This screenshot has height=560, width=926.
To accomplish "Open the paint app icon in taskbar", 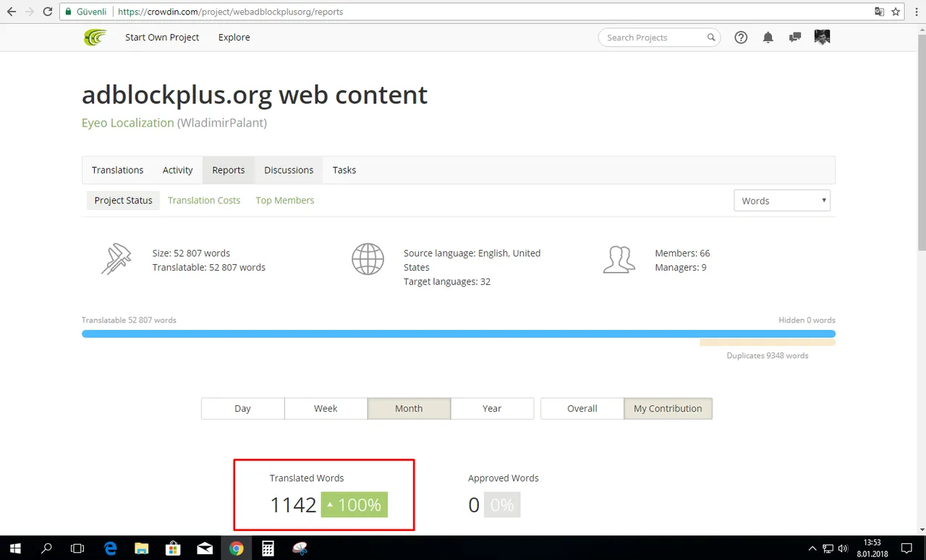I will pos(300,548).
